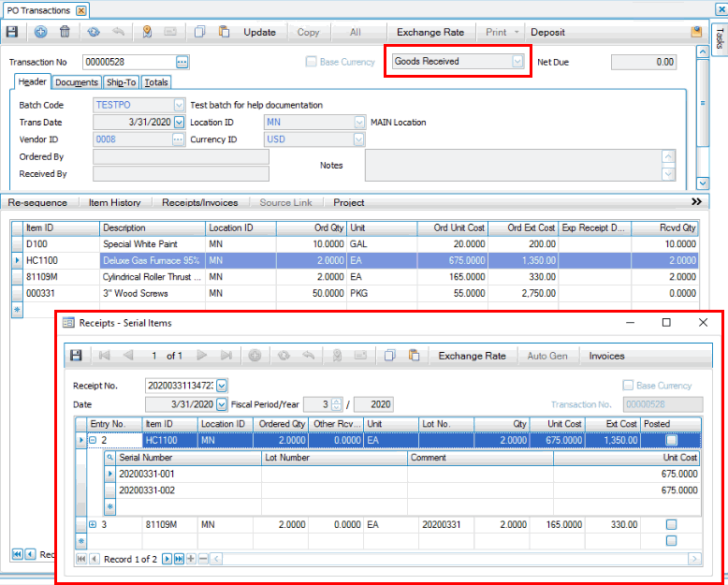The width and height of the screenshot is (728, 585).
Task: Switch to the Documents tab
Action: pyautogui.click(x=76, y=82)
